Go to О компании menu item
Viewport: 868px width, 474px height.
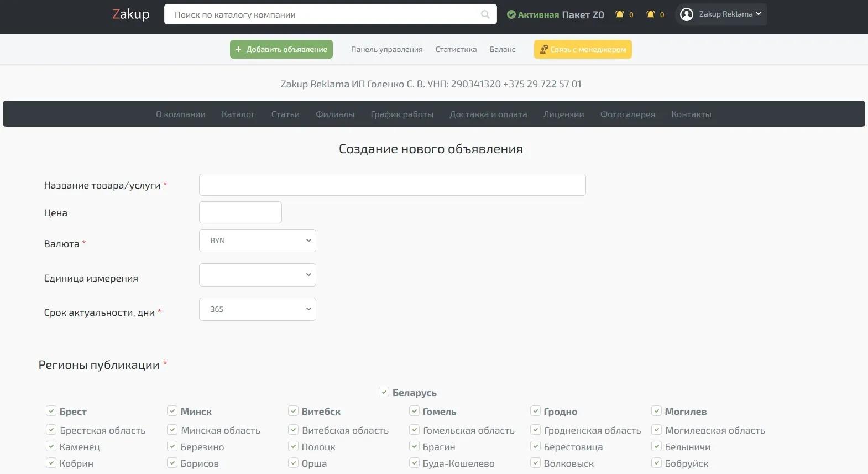point(181,114)
